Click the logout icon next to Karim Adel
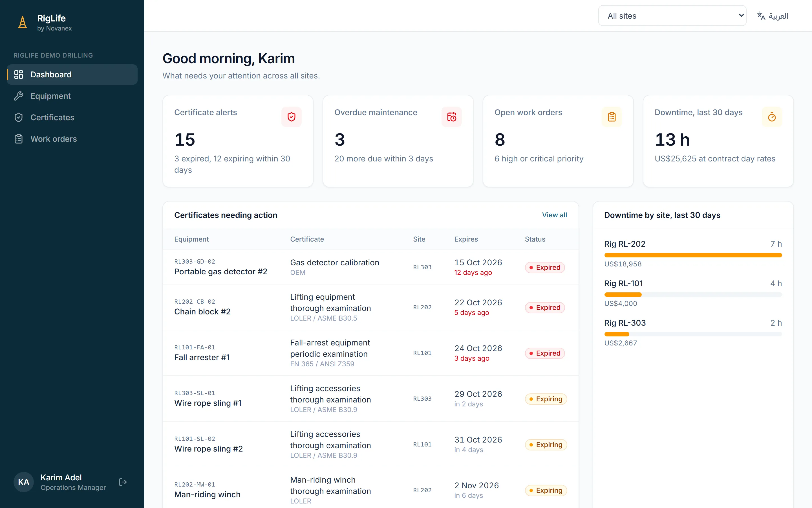Screen dimensions: 812x508 (123, 482)
